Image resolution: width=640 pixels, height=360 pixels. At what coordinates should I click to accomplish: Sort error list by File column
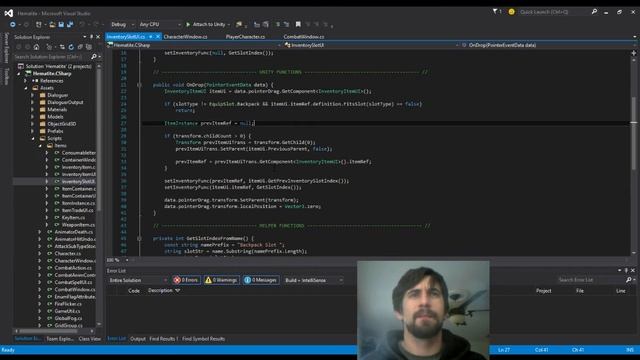[580, 291]
